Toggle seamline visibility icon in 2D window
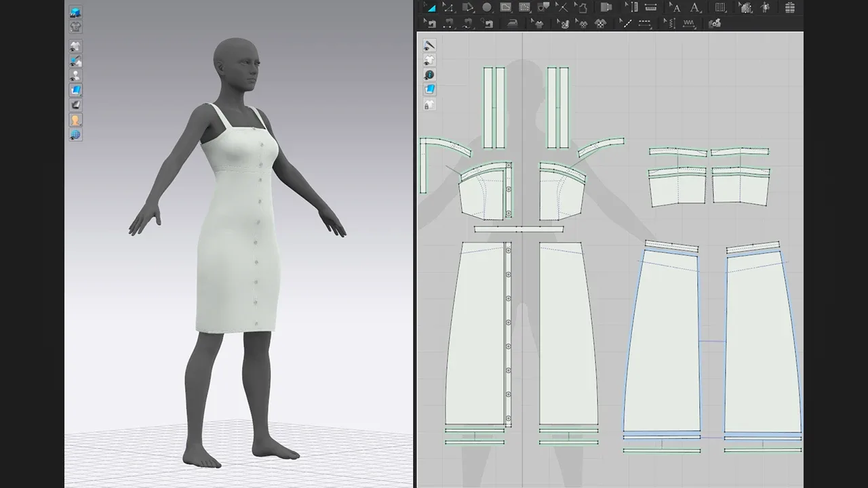This screenshot has width=868, height=488. click(x=429, y=45)
